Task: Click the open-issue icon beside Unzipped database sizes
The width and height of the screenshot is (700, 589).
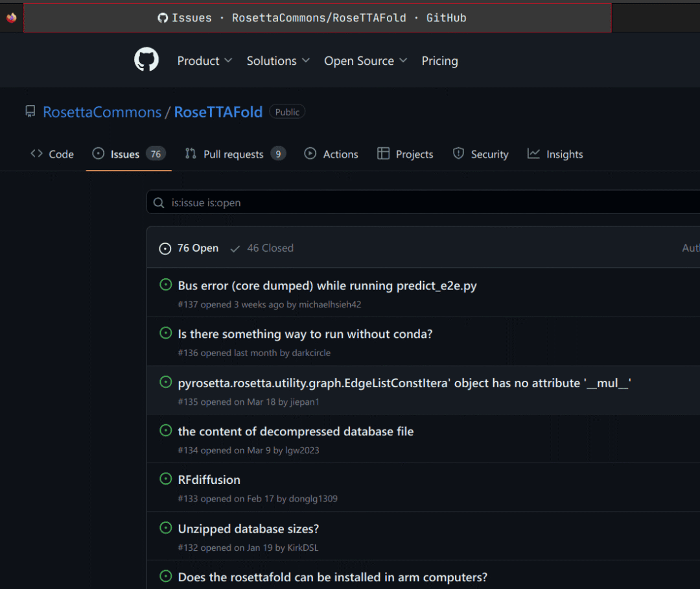Action: coord(166,528)
